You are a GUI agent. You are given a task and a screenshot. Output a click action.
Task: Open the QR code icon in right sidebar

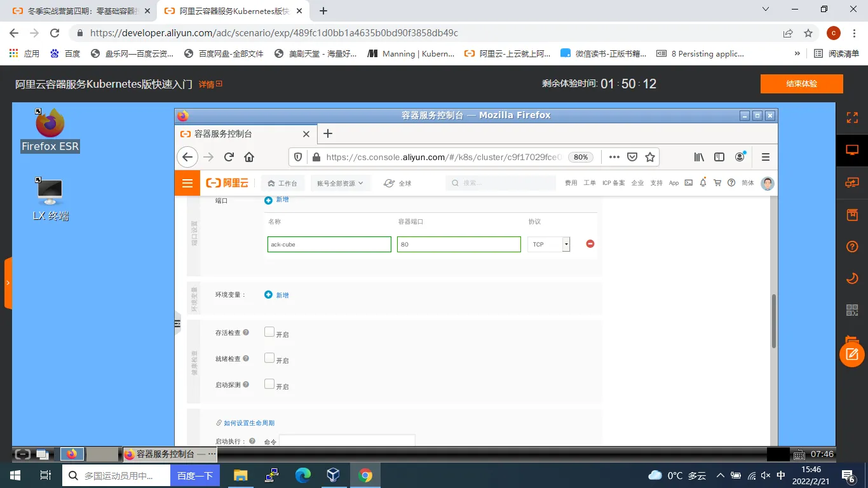852,310
